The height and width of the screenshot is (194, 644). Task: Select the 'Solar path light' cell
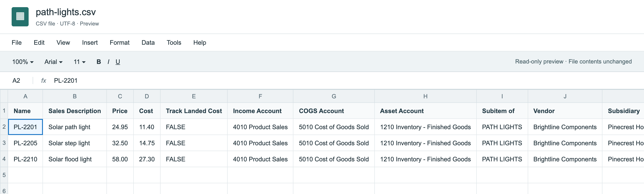pyautogui.click(x=74, y=127)
